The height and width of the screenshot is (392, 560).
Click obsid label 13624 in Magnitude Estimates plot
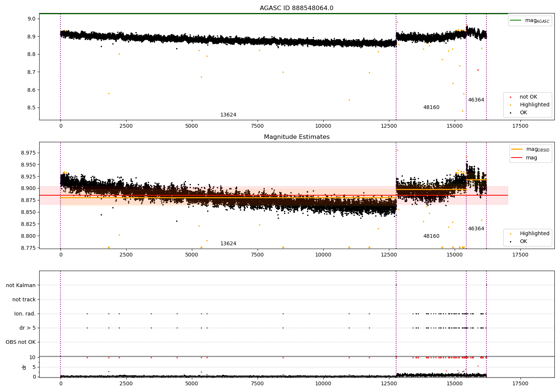tap(228, 244)
